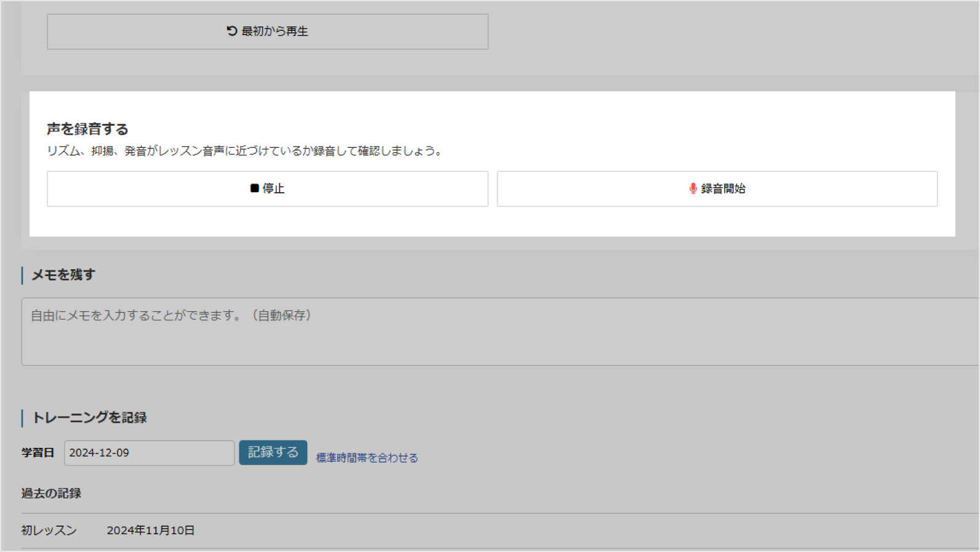Start recording with the 録音開始 button
This screenshot has width=980, height=552.
pyautogui.click(x=717, y=189)
